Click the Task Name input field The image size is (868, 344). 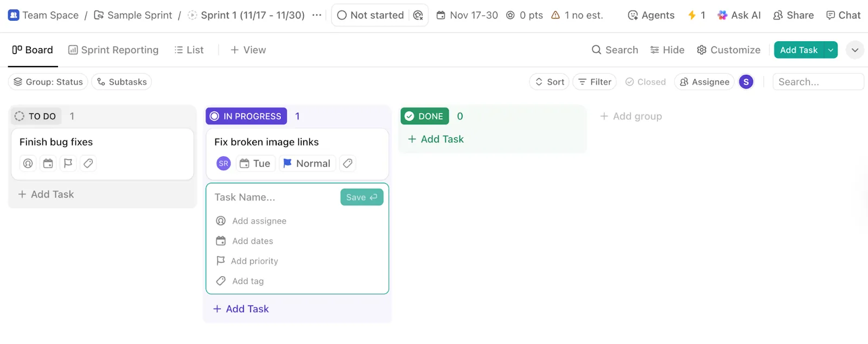click(x=275, y=198)
